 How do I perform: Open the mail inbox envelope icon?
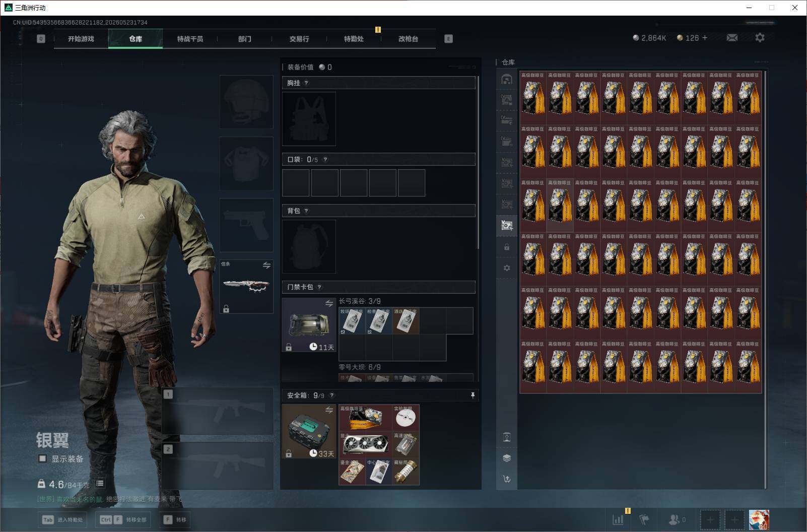click(x=732, y=38)
